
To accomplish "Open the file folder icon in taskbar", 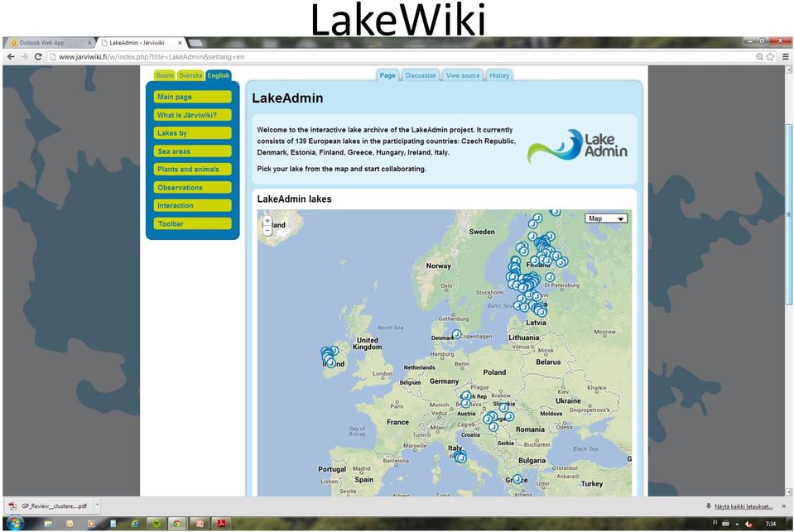I will [48, 524].
